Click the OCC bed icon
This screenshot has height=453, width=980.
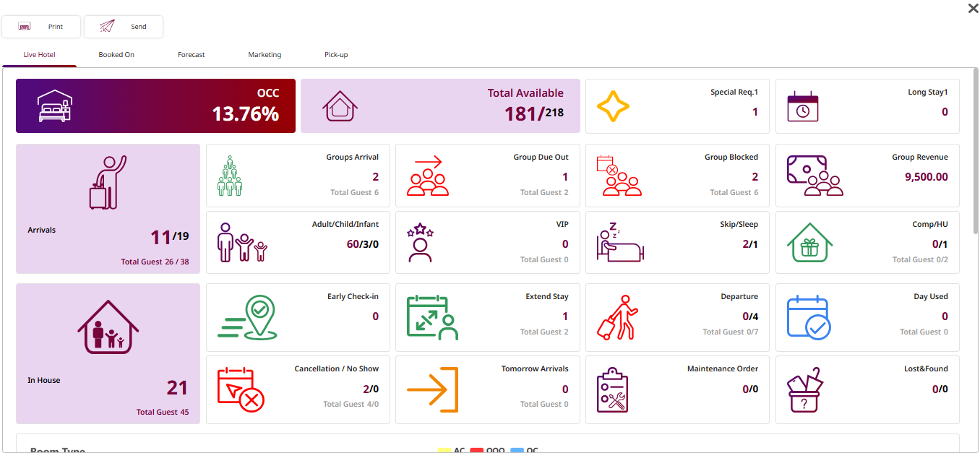click(x=53, y=106)
